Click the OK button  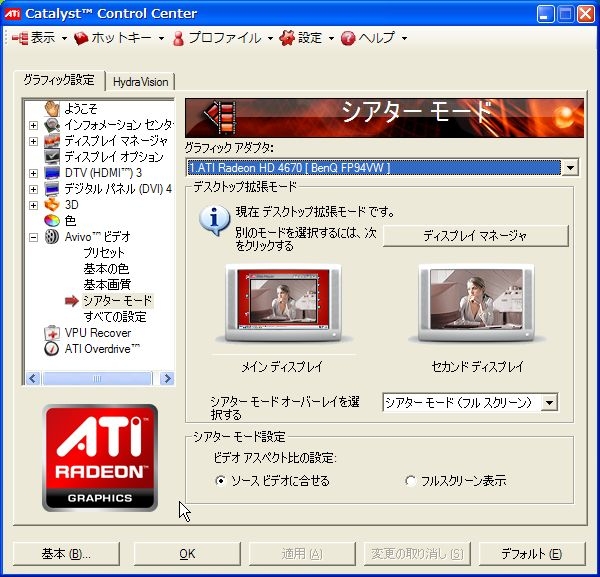[187, 554]
